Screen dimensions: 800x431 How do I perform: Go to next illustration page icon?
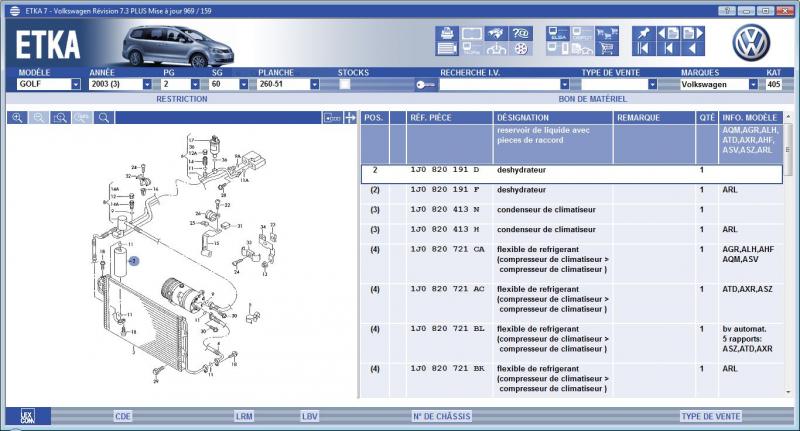(x=693, y=34)
